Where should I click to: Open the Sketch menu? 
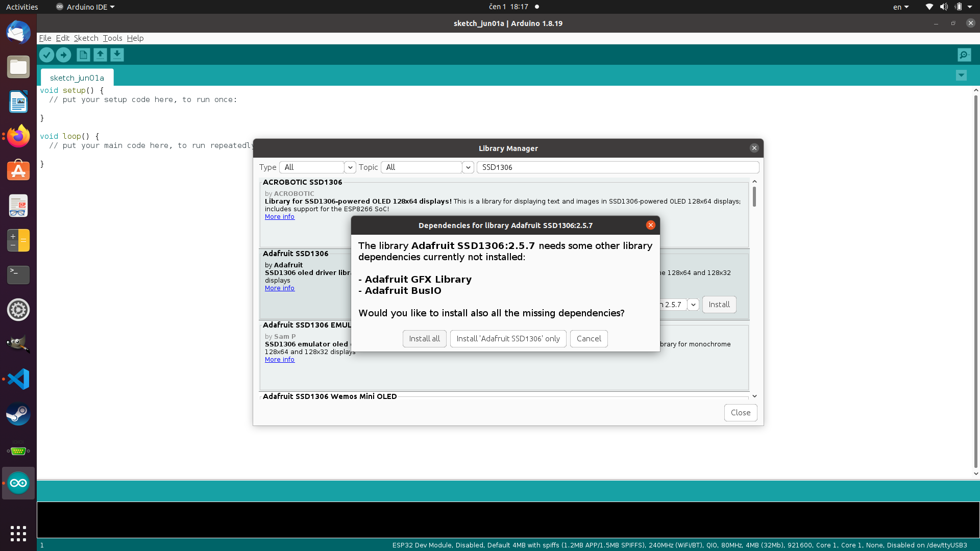(86, 38)
